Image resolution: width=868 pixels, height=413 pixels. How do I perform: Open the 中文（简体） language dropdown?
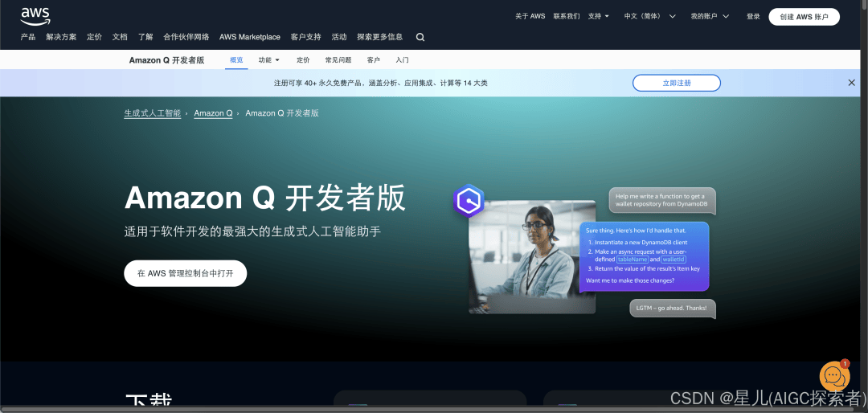649,16
